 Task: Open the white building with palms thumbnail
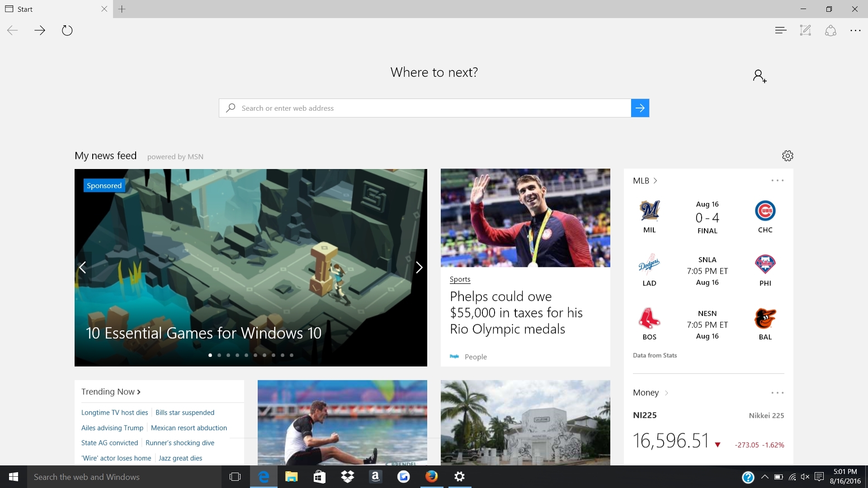pyautogui.click(x=525, y=422)
